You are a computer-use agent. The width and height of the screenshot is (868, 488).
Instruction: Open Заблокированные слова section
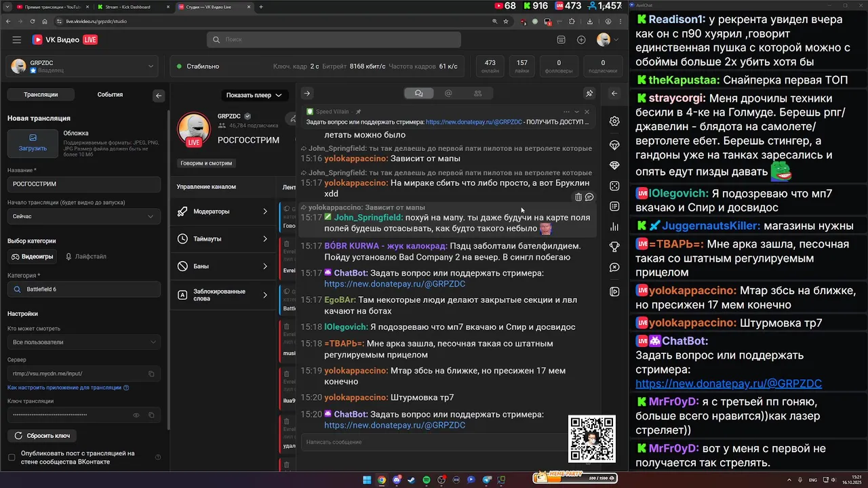pyautogui.click(x=222, y=295)
